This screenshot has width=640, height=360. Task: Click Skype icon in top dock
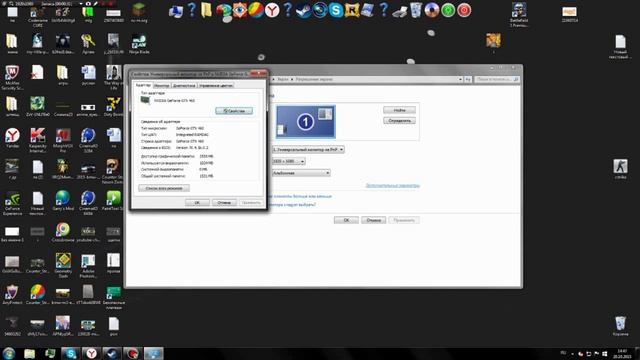point(336,10)
